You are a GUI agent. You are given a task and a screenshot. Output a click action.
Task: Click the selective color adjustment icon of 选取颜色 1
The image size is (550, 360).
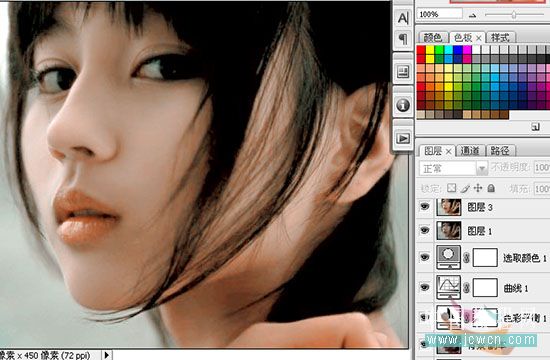448,257
